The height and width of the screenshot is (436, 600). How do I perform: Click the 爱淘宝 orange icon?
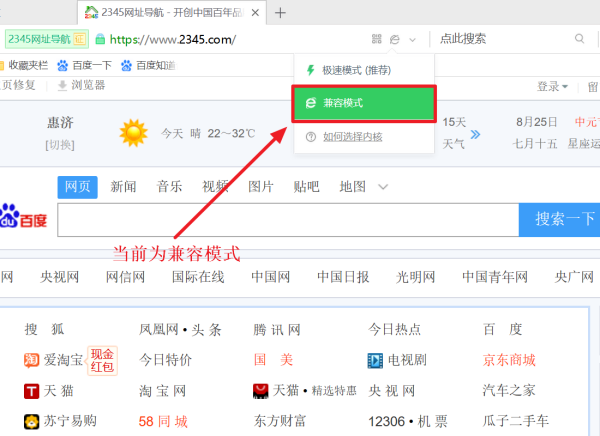coord(31,360)
